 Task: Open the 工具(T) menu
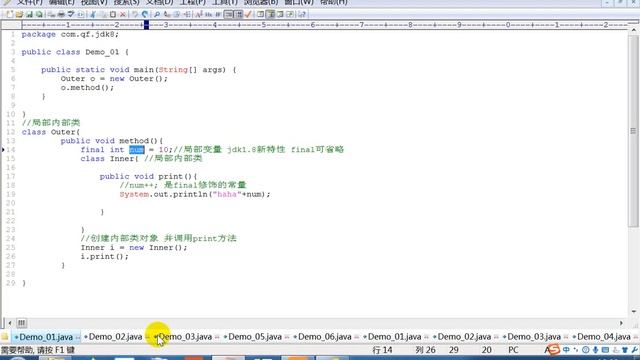pyautogui.click(x=224, y=2)
